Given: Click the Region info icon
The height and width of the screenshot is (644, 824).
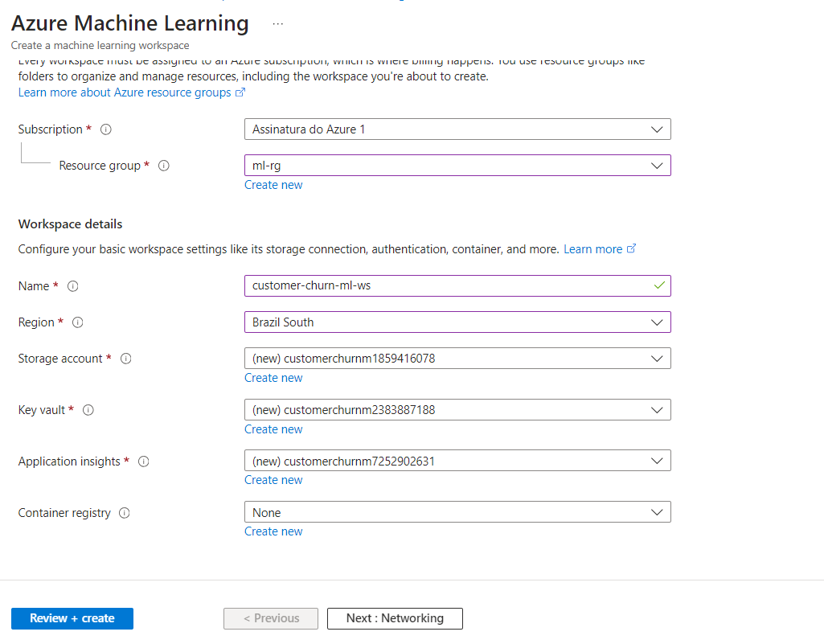Looking at the screenshot, I should coord(78,322).
